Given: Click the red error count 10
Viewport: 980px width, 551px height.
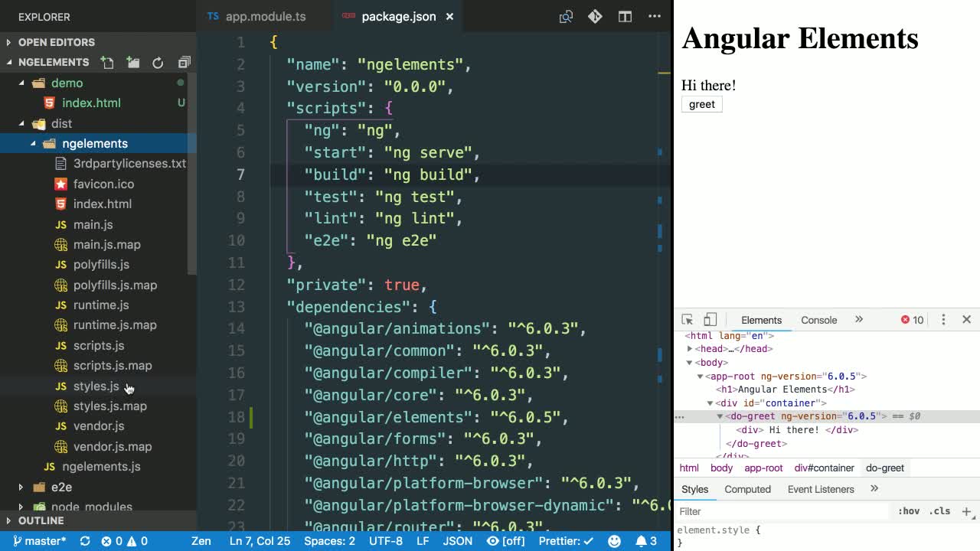Looking at the screenshot, I should 912,320.
